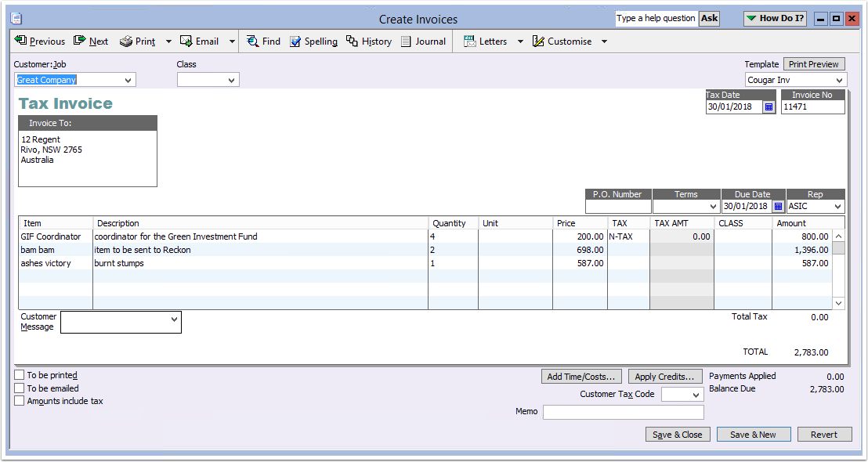Expand the Terms dropdown
868x462 pixels.
712,207
